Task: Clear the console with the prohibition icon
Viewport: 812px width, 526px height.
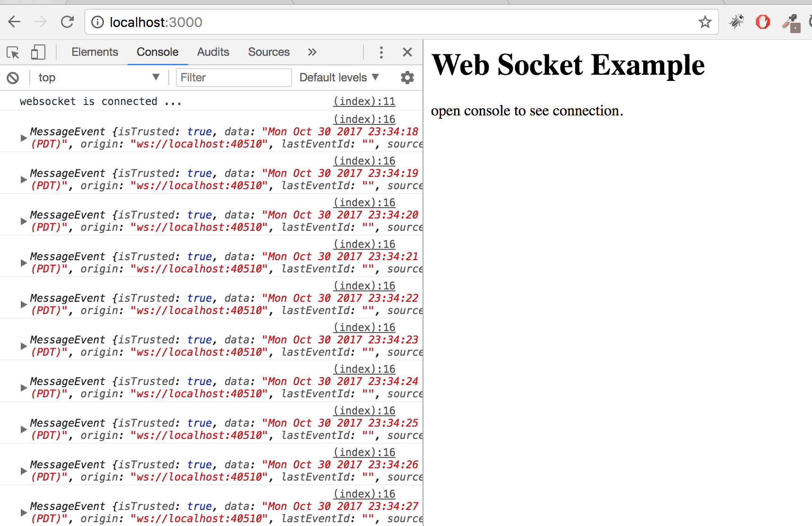Action: click(x=12, y=78)
